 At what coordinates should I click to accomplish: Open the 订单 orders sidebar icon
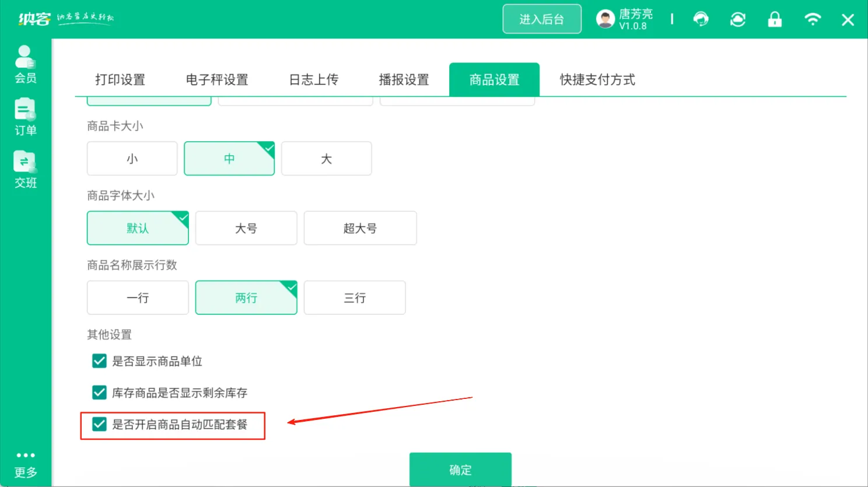[x=25, y=117]
